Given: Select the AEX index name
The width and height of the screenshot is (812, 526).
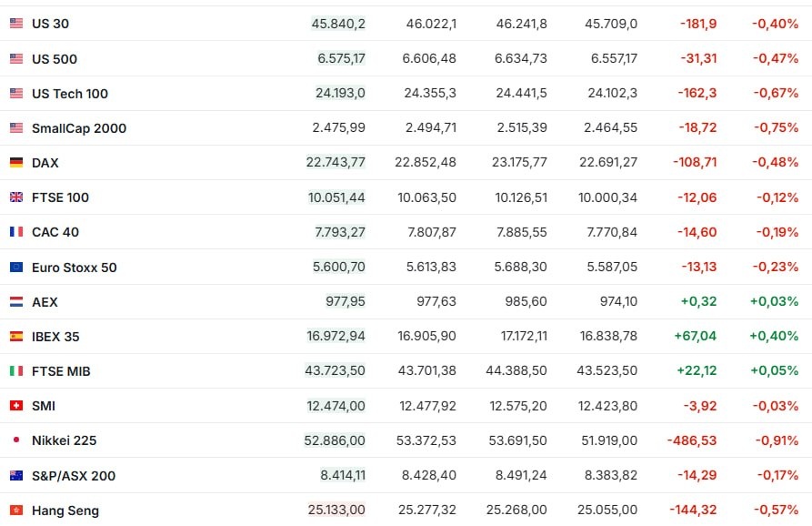Looking at the screenshot, I should coord(45,302).
